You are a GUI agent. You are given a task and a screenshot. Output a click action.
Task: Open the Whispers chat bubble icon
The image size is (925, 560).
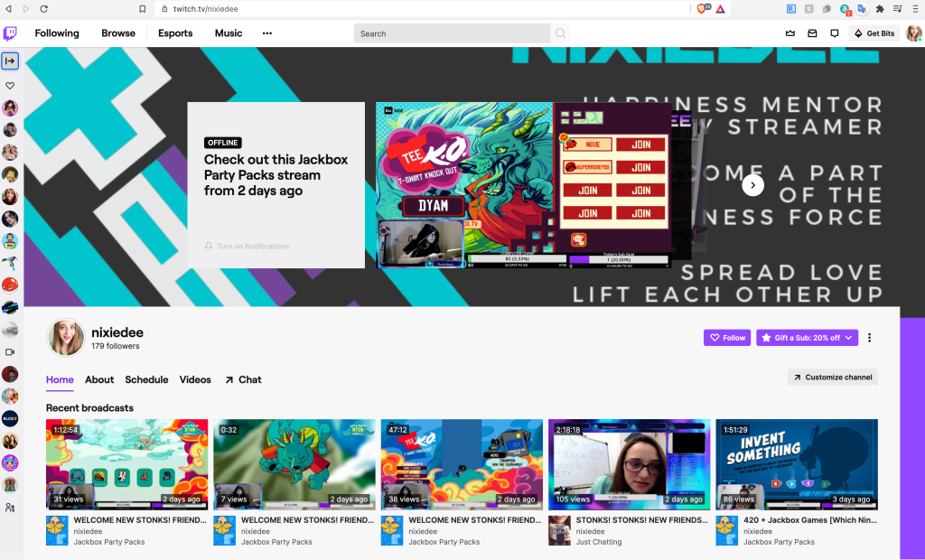tap(834, 33)
